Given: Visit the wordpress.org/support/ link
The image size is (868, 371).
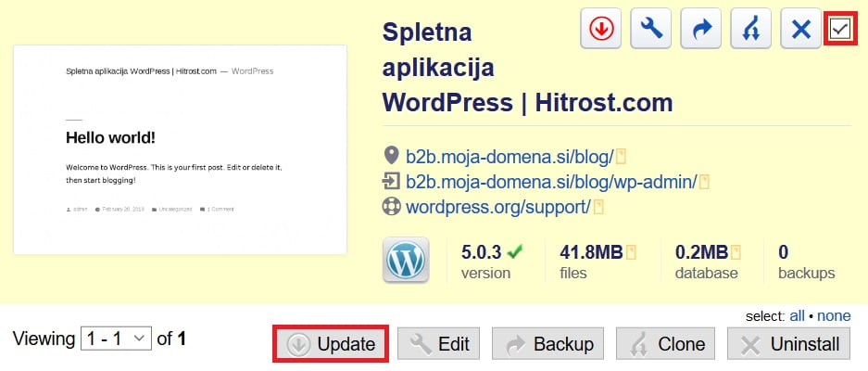Looking at the screenshot, I should [498, 207].
